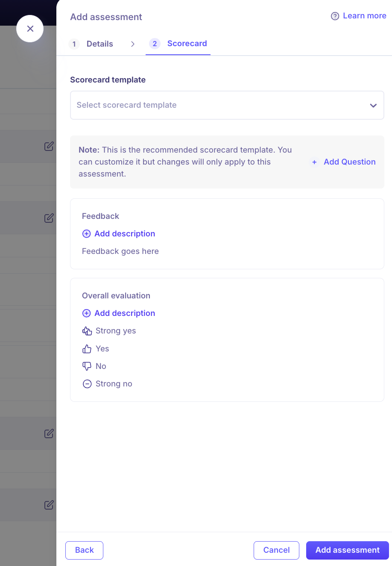Open the Learn more link
This screenshot has width=392, height=566.
coord(364,16)
